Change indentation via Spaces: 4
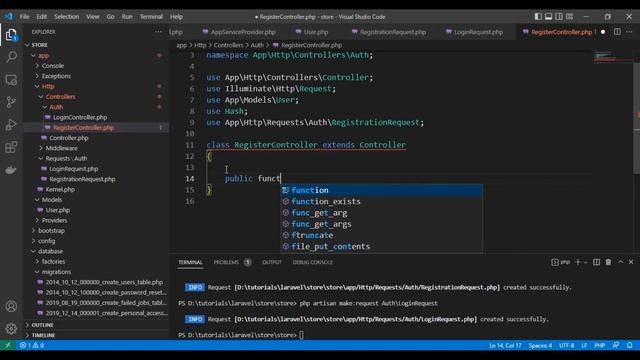 pyautogui.click(x=540, y=345)
